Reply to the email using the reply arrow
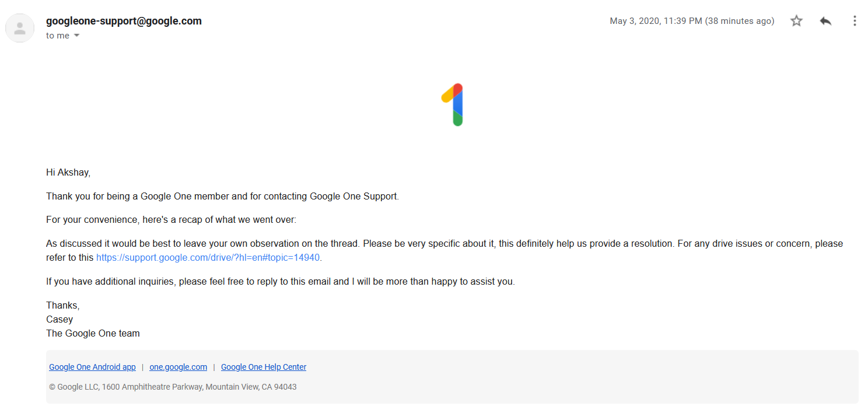Viewport: 868px width, 413px height. tap(825, 20)
